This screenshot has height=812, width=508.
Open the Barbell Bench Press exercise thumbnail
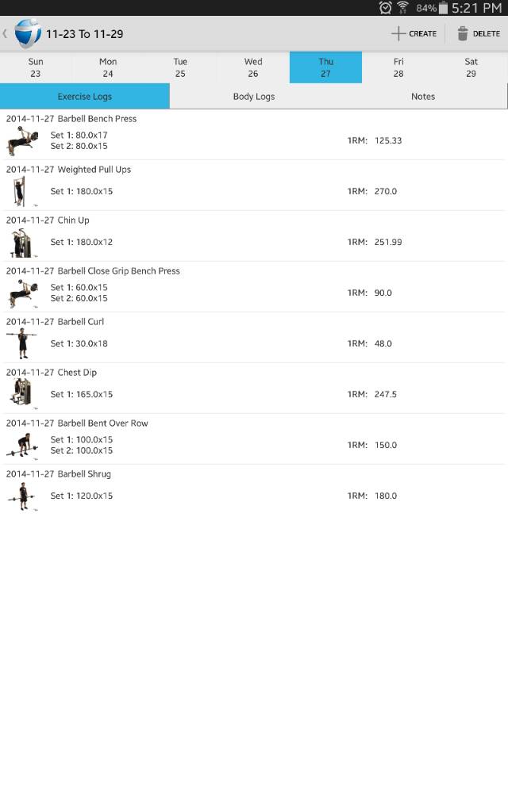(21, 141)
